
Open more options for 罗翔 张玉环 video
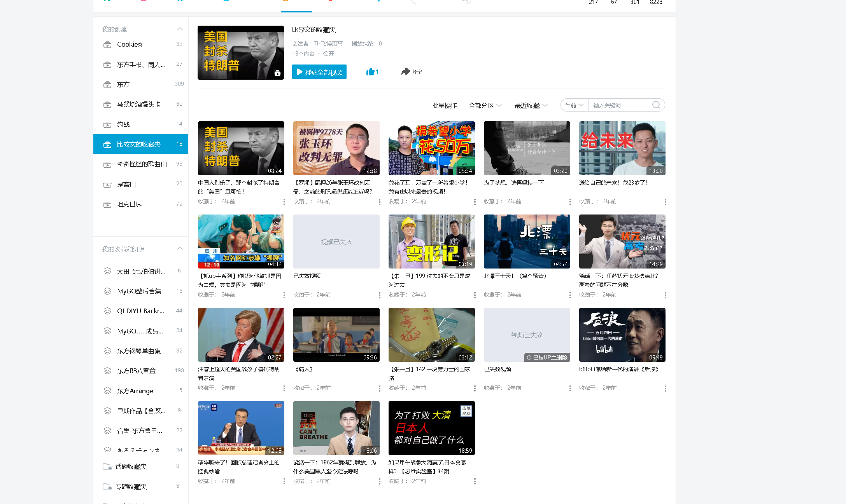[379, 202]
